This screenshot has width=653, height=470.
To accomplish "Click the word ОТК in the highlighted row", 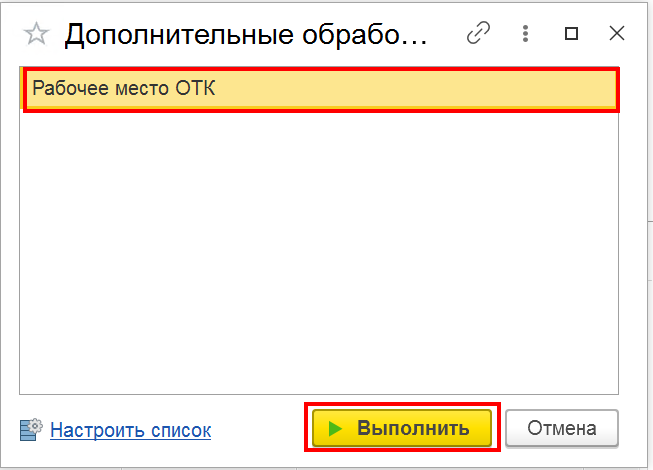I will pyautogui.click(x=195, y=88).
